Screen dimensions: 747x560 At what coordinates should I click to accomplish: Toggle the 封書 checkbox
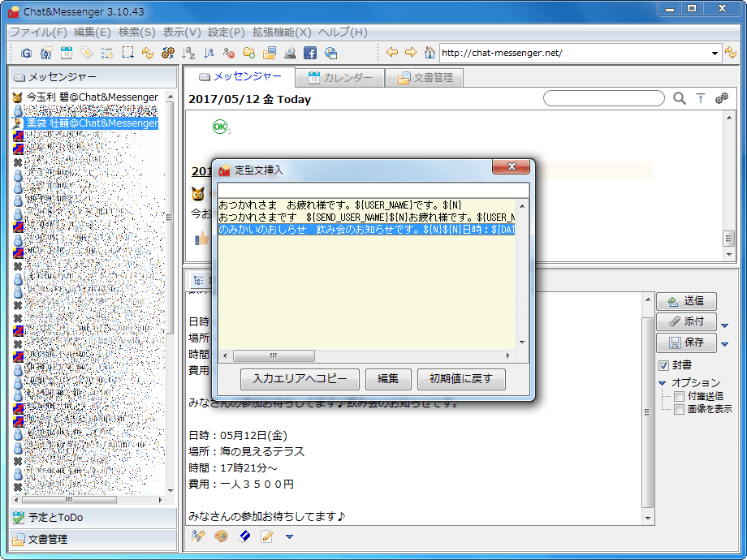[x=663, y=365]
